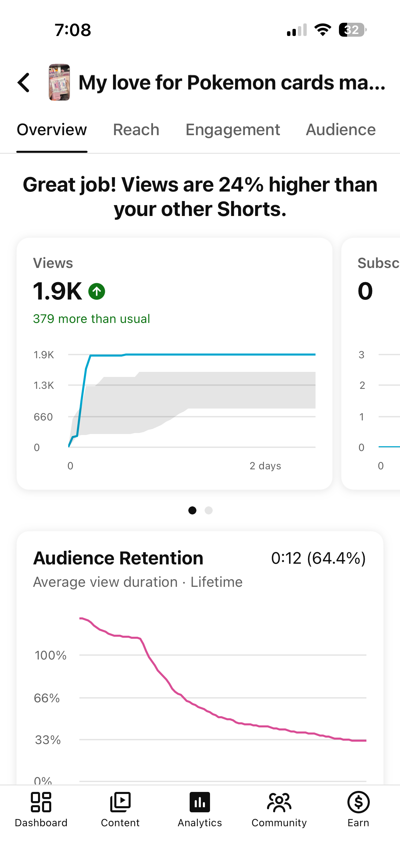Image resolution: width=400 pixels, height=868 pixels.
Task: Tap the back arrow icon
Action: point(23,83)
